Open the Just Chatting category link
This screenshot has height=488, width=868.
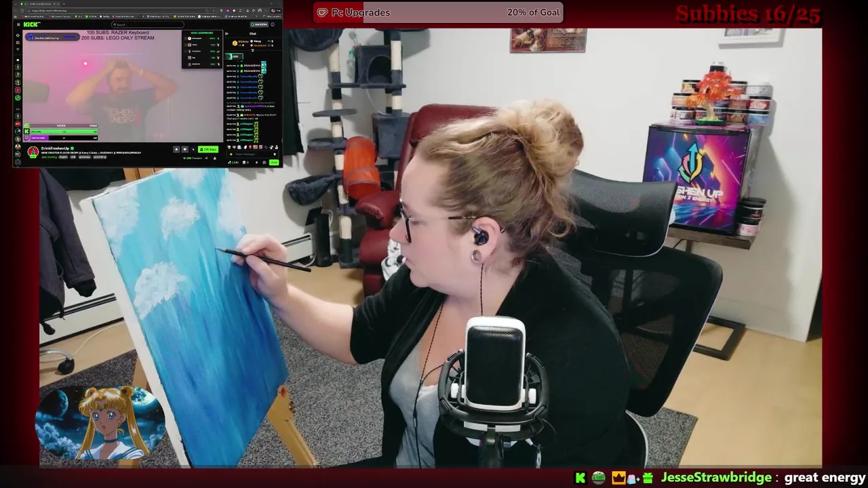(x=49, y=157)
